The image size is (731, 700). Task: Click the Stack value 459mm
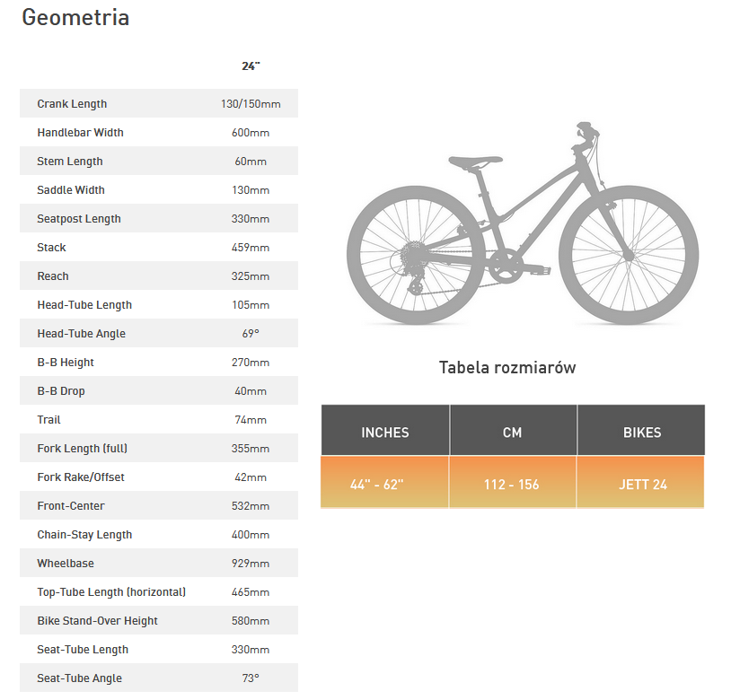251,248
